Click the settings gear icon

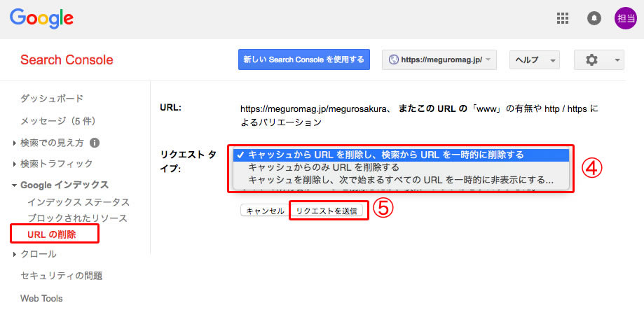(x=591, y=60)
